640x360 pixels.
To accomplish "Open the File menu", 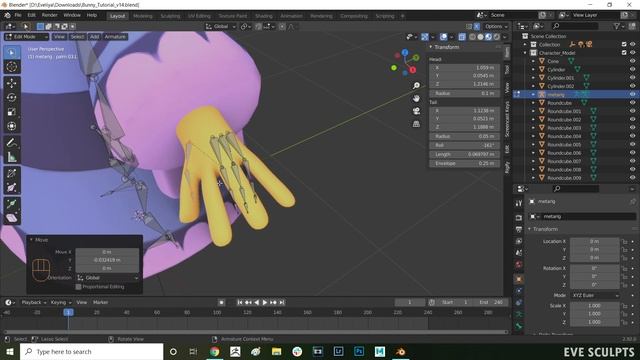I will pos(18,15).
